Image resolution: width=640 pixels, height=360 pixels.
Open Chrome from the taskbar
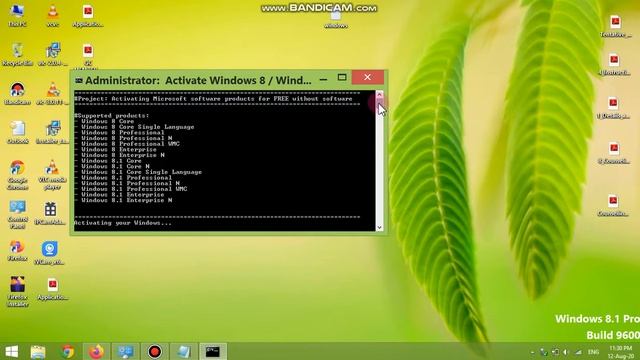[x=68, y=351]
